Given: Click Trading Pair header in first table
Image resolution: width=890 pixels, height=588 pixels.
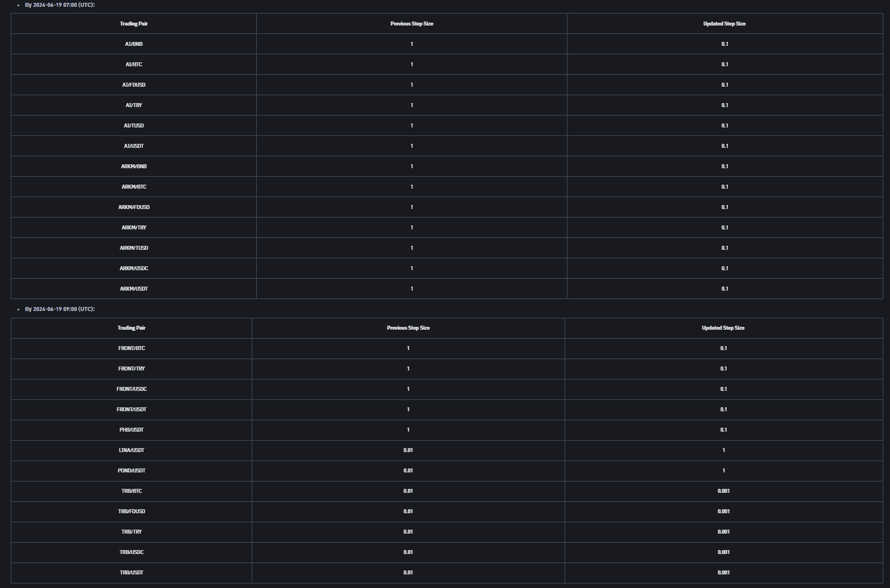Looking at the screenshot, I should point(134,24).
